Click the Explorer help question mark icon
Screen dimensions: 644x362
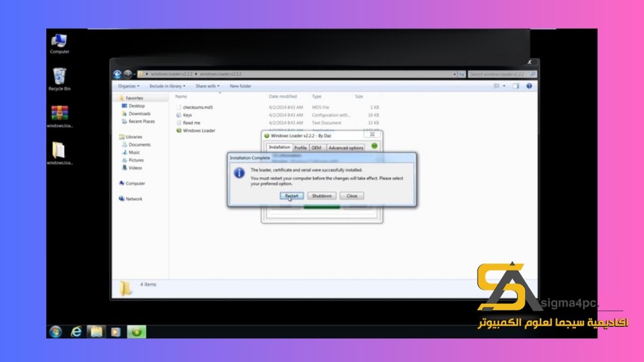tap(529, 86)
